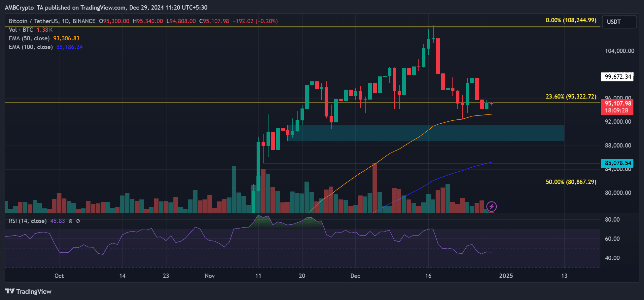Click the open price O95,300.00 in header
644x300 pixels.
tap(114, 21)
